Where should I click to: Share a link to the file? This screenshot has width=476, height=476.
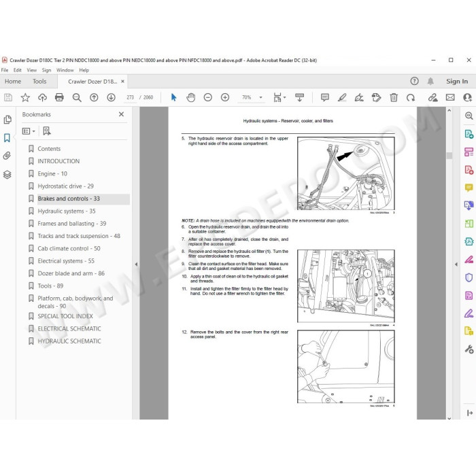point(433,97)
